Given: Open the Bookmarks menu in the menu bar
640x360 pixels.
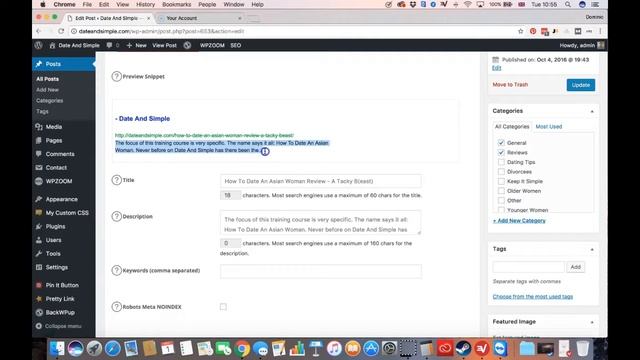Looking at the screenshot, I should pos(176,4).
